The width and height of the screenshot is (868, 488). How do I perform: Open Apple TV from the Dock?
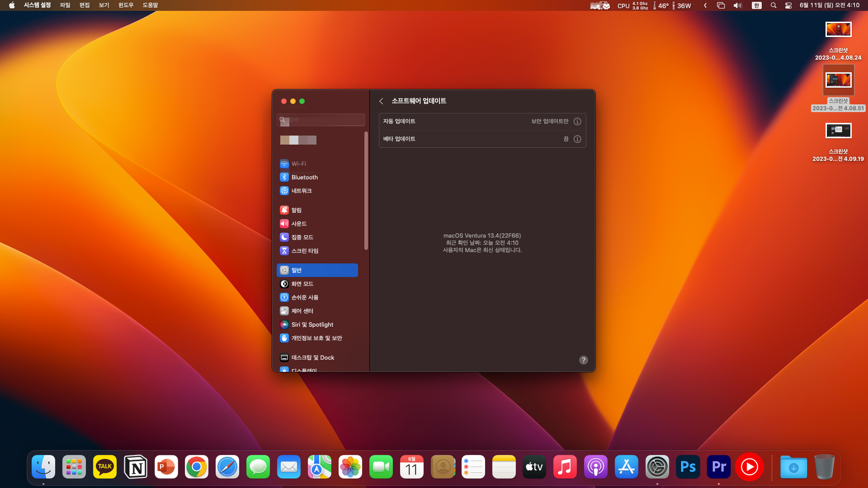coord(534,467)
